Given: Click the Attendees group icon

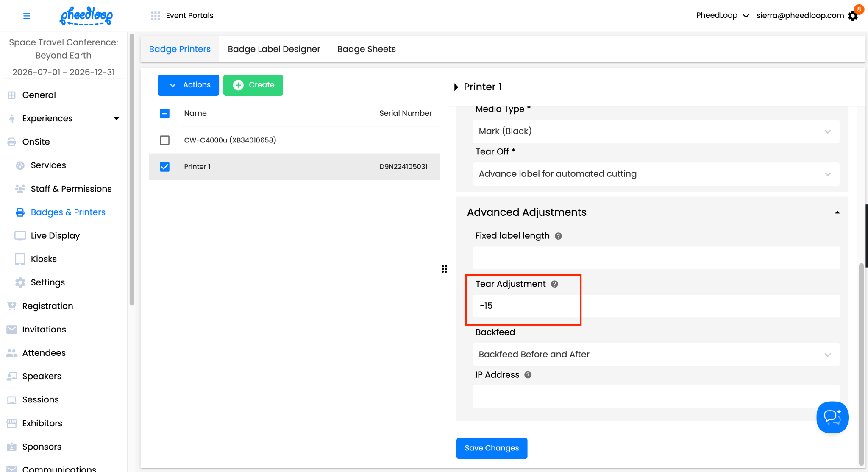Looking at the screenshot, I should tap(12, 353).
